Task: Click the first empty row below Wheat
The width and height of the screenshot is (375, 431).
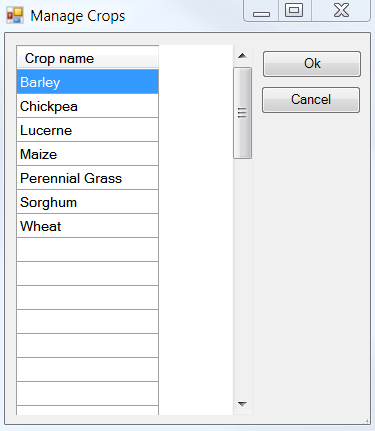Action: 88,250
